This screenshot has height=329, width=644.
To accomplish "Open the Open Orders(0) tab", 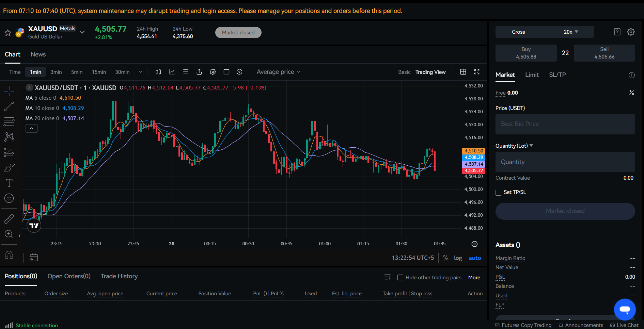I will tap(69, 276).
